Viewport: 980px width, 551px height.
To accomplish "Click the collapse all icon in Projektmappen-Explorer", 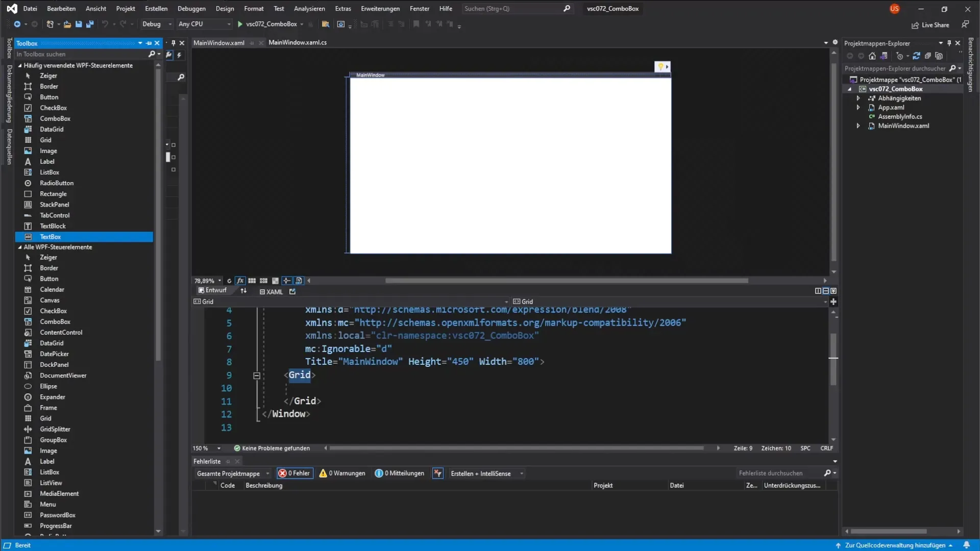I will (x=927, y=56).
